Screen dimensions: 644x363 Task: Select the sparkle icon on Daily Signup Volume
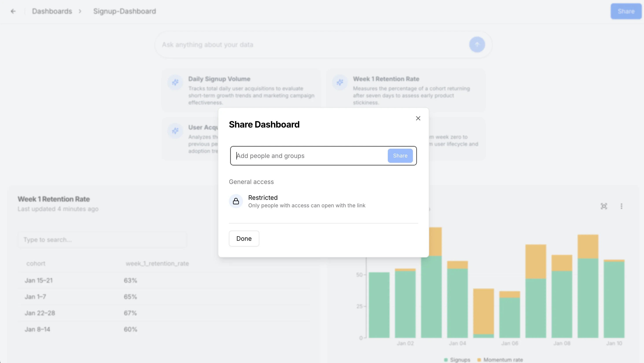175,82
